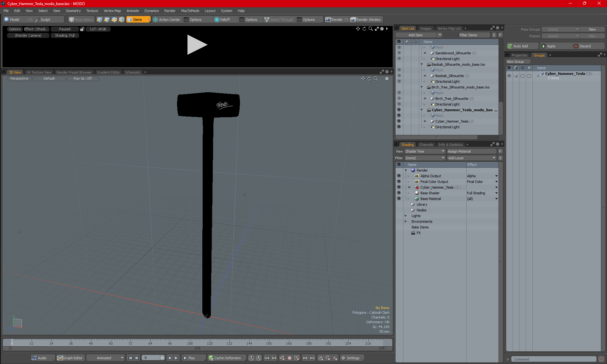Open the Add Layer dropdown
Screen dimensions: 607x364
pyautogui.click(x=471, y=158)
